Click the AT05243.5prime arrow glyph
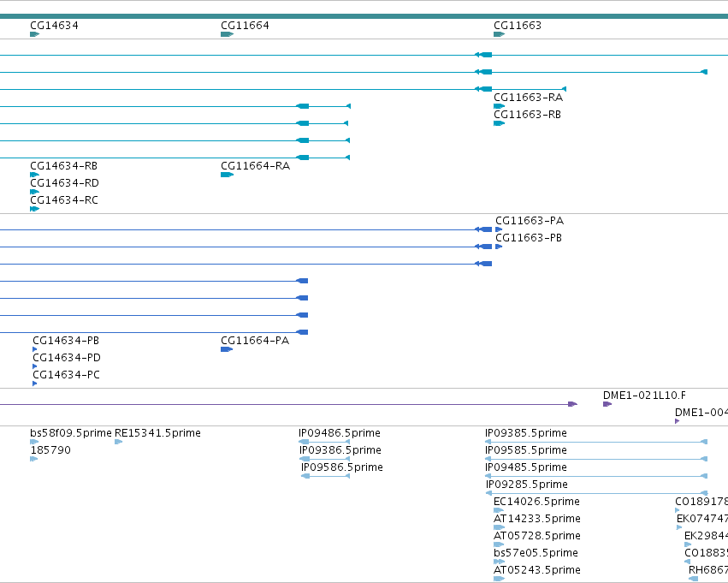Image resolution: width=728 pixels, height=583 pixels. (x=499, y=579)
